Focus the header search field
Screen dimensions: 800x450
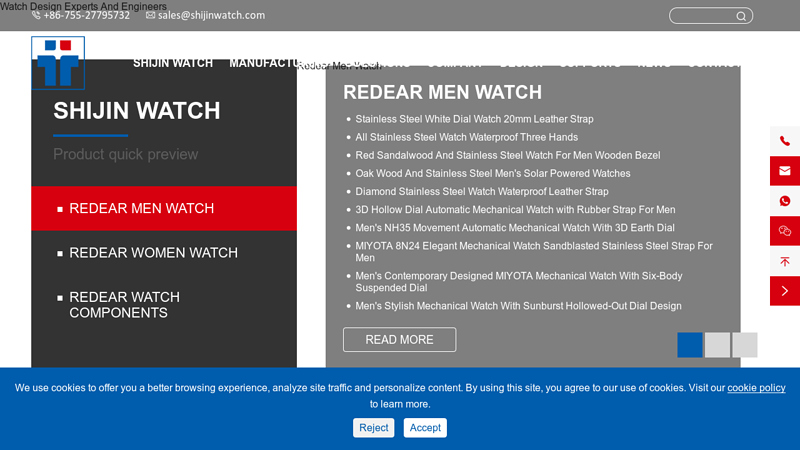711,16
